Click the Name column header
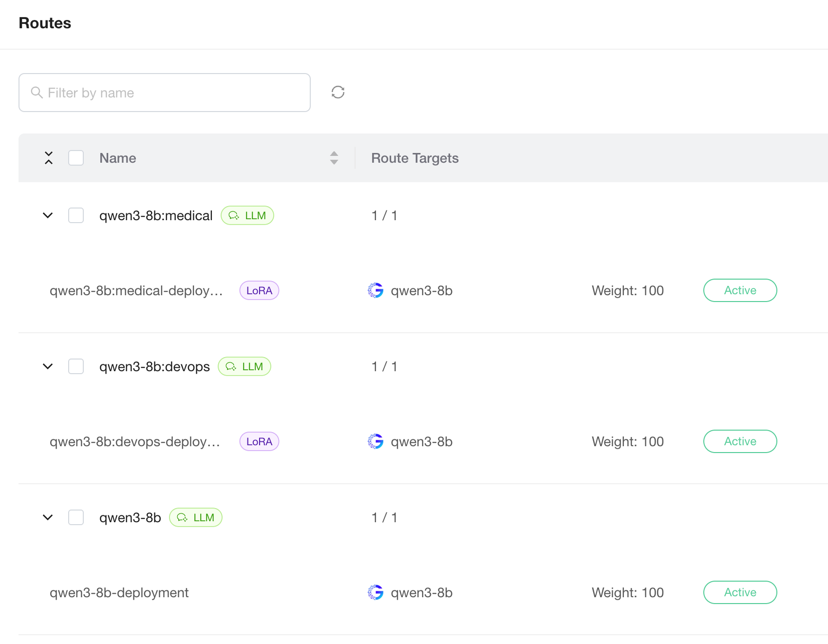Screen dimensions: 828x644 118,158
